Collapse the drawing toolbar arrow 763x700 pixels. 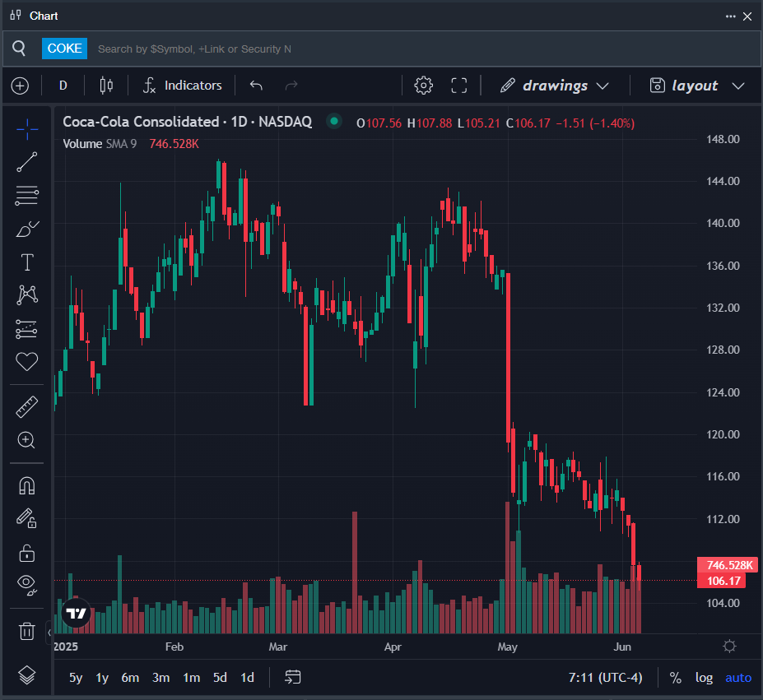[49, 633]
